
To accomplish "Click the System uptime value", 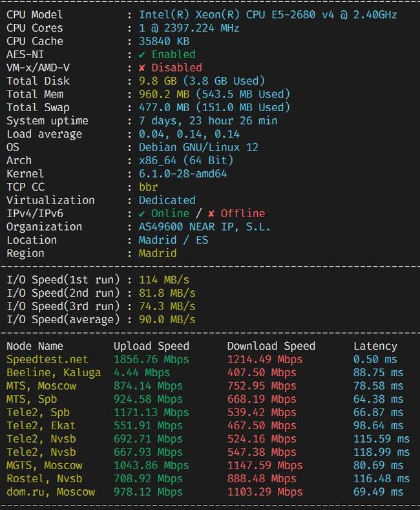I will (x=208, y=121).
